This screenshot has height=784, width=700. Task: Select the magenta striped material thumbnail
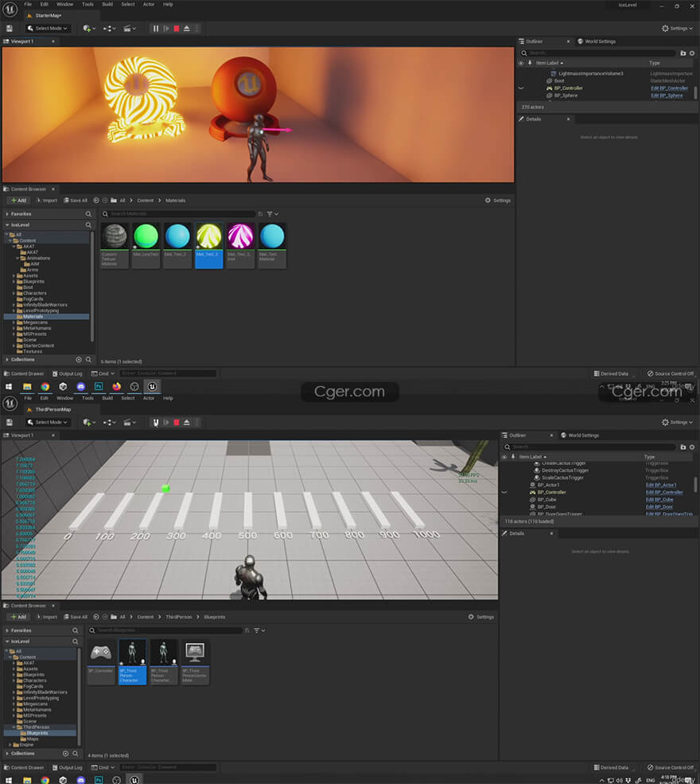click(240, 245)
